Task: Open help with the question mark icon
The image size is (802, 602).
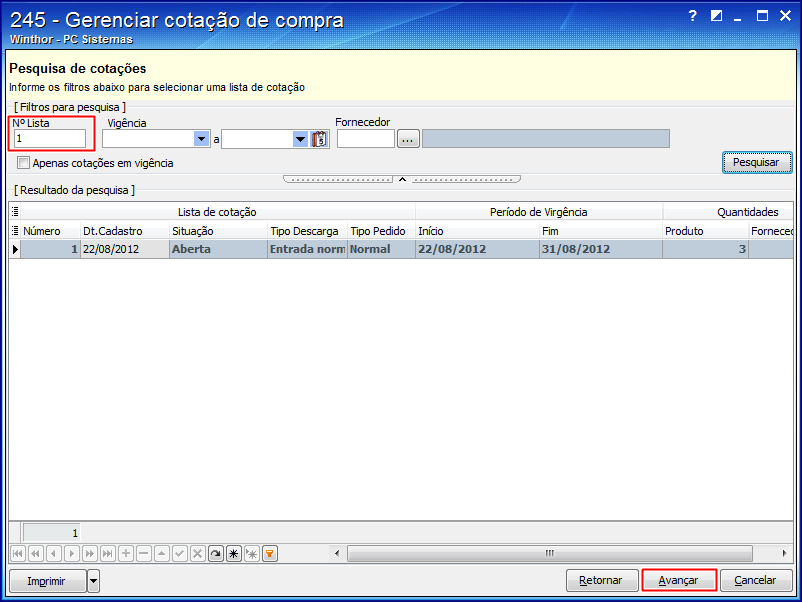Action: 693,16
